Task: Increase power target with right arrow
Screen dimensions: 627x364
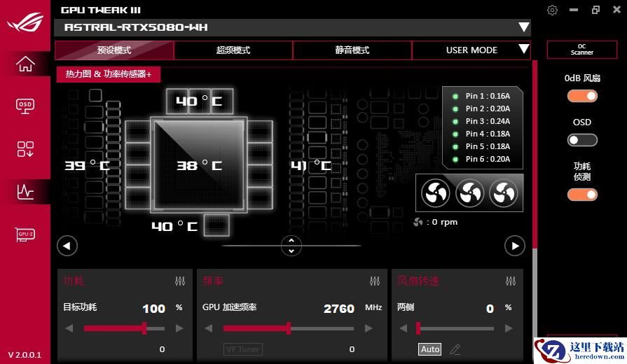Action: [179, 328]
